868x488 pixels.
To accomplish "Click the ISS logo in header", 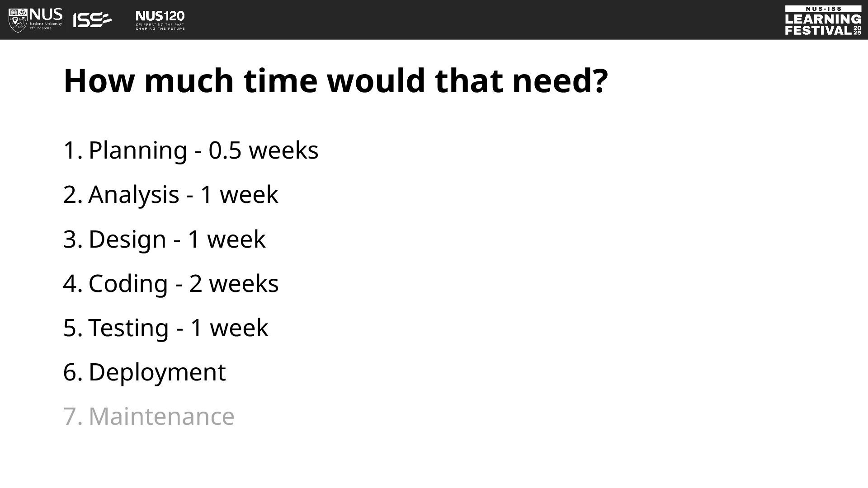I will tap(92, 20).
